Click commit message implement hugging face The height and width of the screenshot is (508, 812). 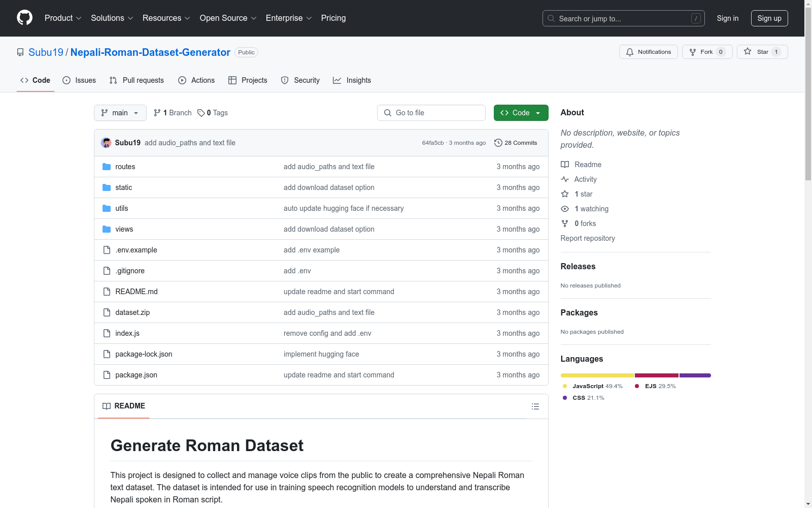pos(321,354)
